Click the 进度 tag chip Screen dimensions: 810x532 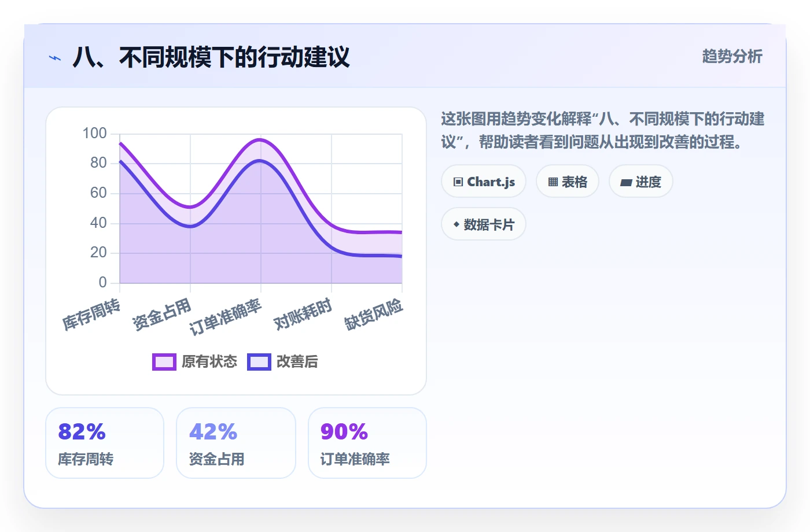coord(640,182)
